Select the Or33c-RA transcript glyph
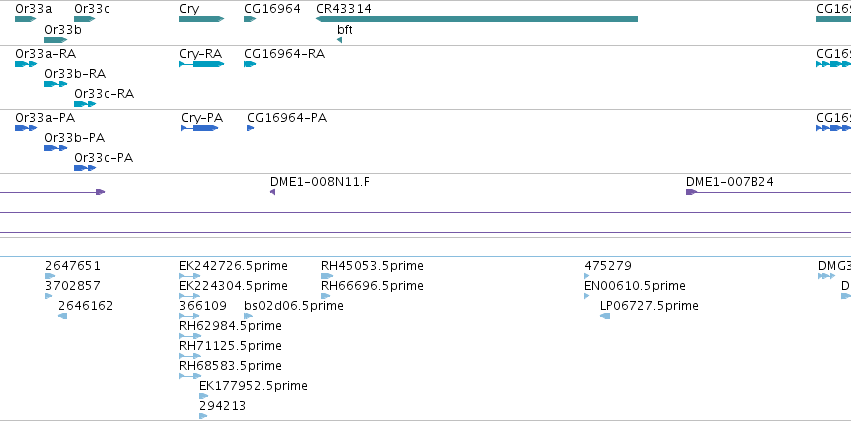The height and width of the screenshot is (421, 851). (x=85, y=104)
